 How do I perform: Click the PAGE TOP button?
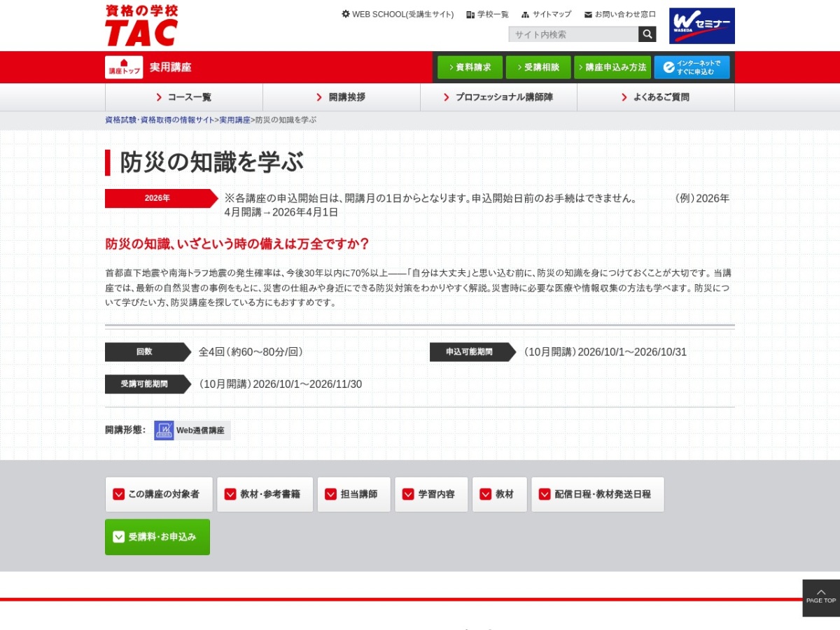(821, 598)
